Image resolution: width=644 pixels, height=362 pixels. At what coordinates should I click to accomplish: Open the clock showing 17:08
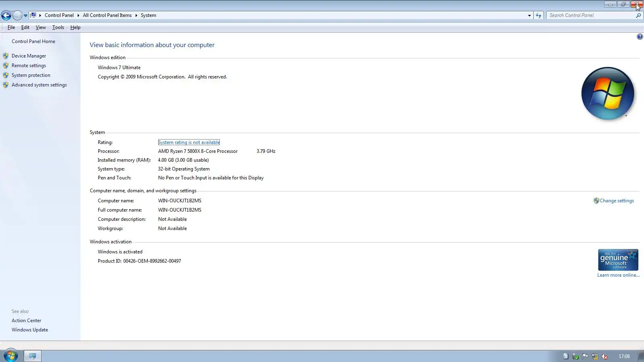(x=624, y=356)
